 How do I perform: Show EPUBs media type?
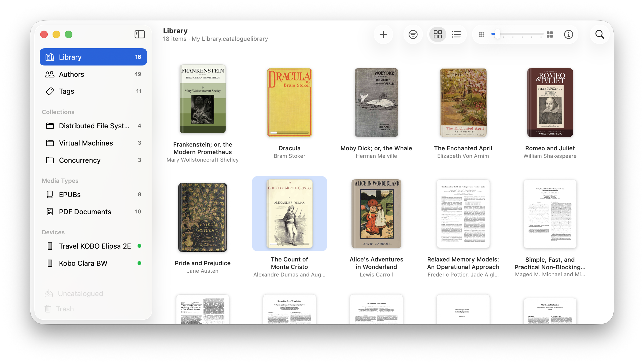point(93,194)
